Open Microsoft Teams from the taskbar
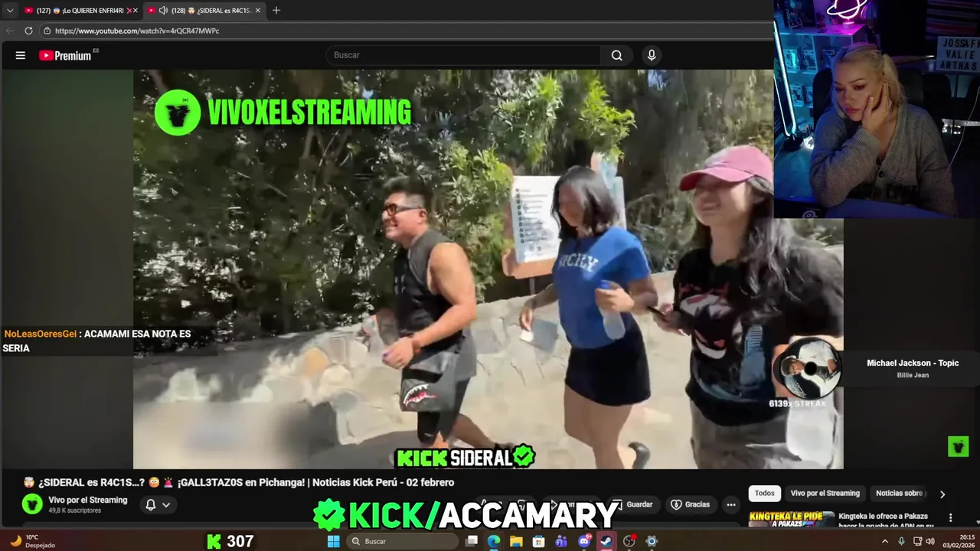The width and height of the screenshot is (980, 551). click(x=561, y=541)
